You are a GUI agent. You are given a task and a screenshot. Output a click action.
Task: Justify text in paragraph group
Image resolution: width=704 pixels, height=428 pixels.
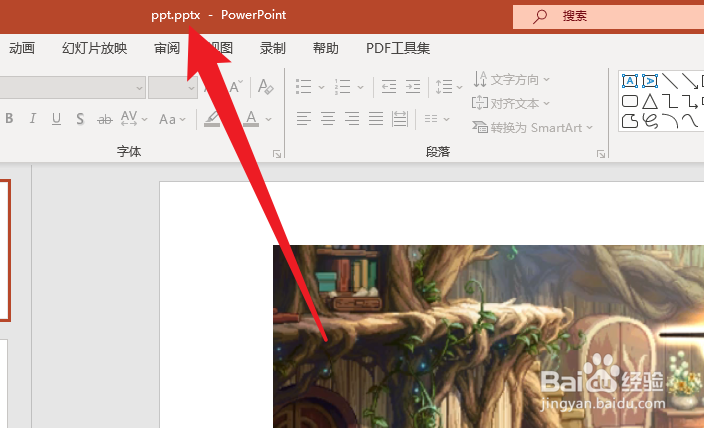point(376,119)
